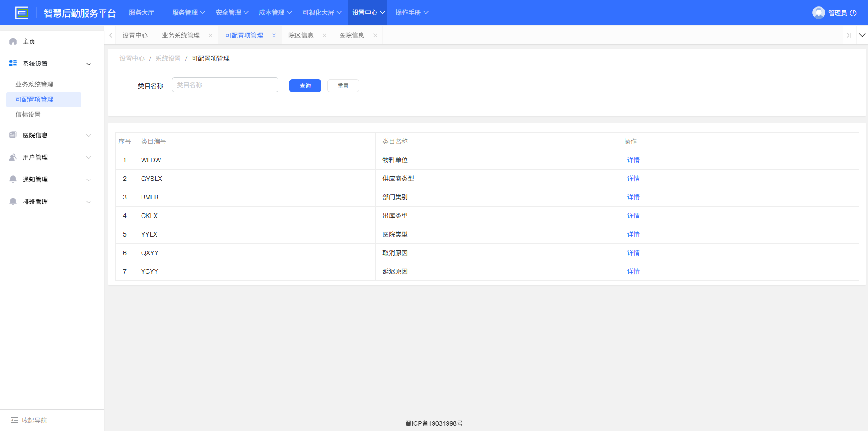Open the 服务管理 top menu
This screenshot has height=431, width=868.
pyautogui.click(x=188, y=13)
